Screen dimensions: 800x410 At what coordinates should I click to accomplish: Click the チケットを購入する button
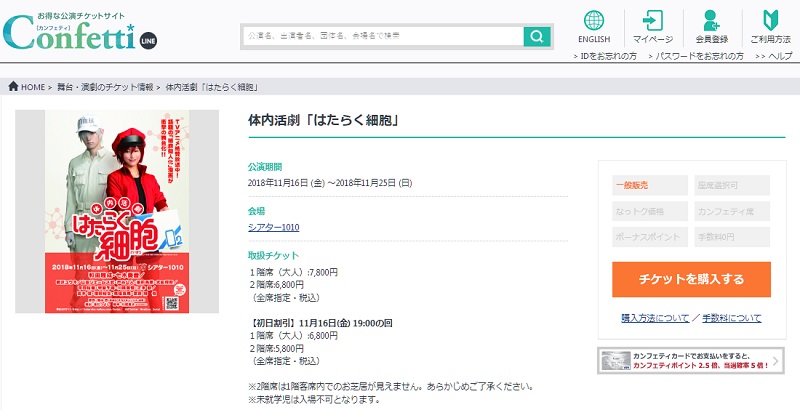(691, 279)
